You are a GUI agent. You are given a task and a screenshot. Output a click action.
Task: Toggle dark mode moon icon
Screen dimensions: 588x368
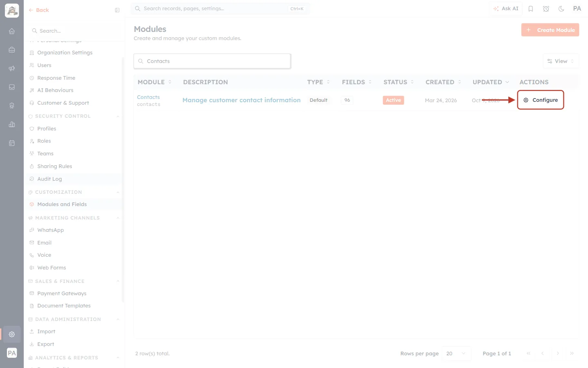[x=561, y=9]
